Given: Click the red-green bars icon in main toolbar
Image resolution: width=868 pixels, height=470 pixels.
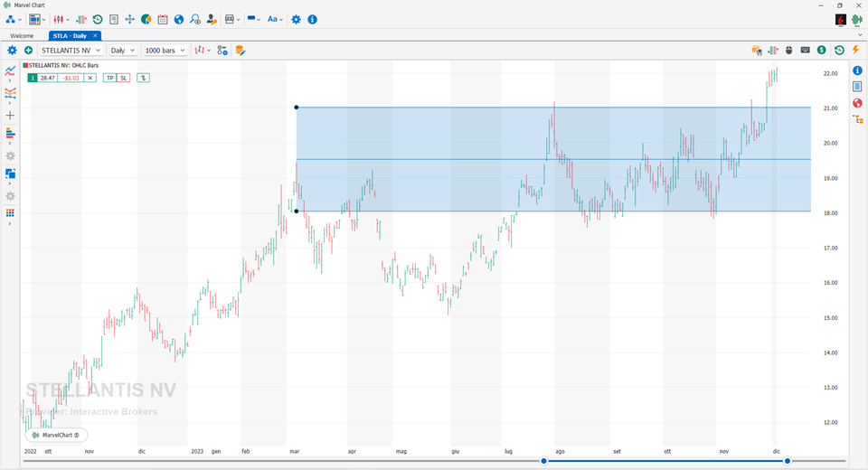Looking at the screenshot, I should click(80, 19).
